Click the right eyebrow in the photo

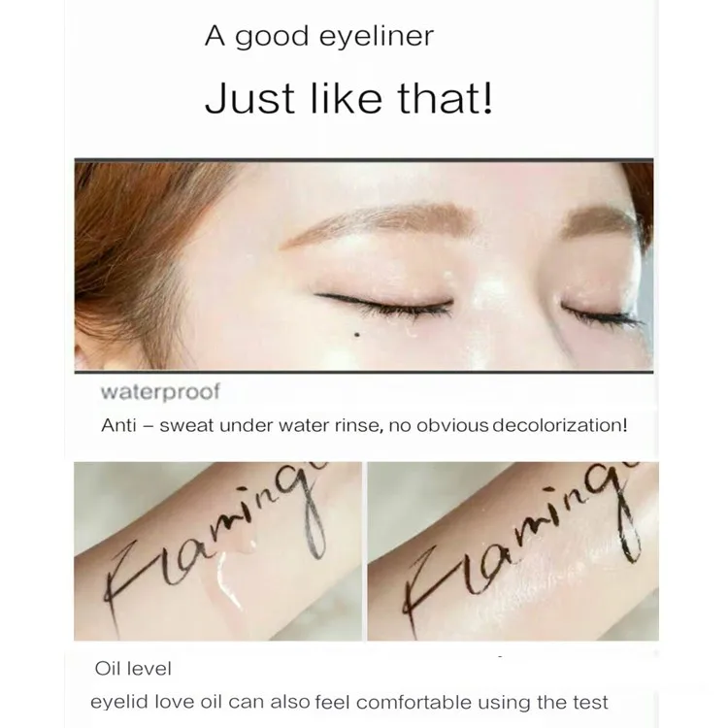[x=604, y=222]
